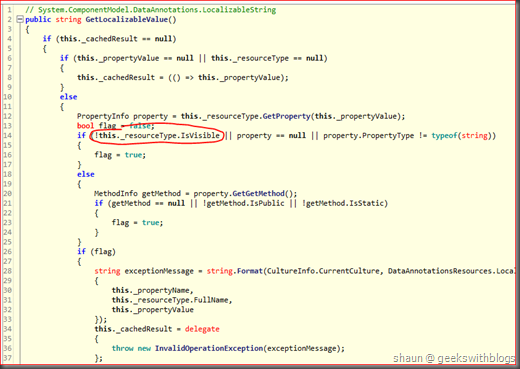Click the bool flag declaration
This screenshot has height=369, width=520.
coord(97,126)
